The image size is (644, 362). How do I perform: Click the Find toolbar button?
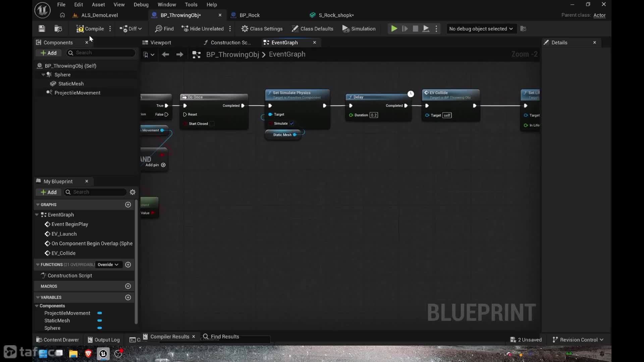click(x=164, y=29)
